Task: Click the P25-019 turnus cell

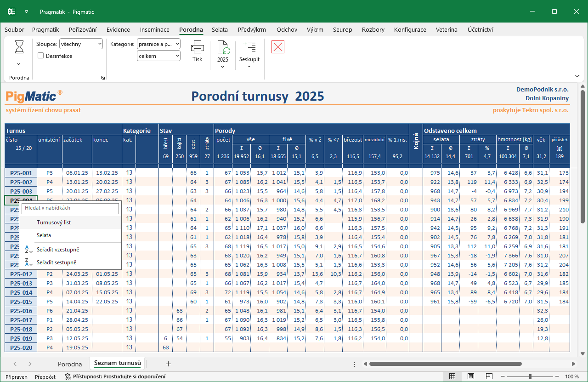Action: tap(21, 338)
